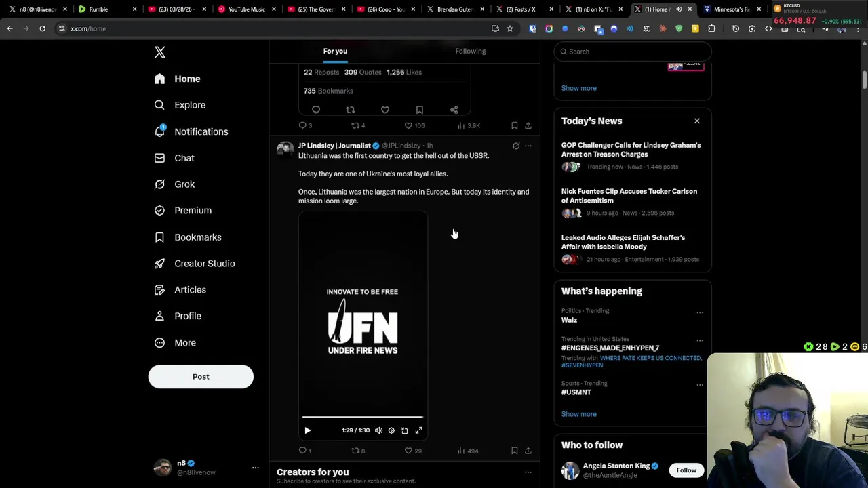Open more options on JP Lindsley post
868x488 pixels.
pyautogui.click(x=528, y=146)
